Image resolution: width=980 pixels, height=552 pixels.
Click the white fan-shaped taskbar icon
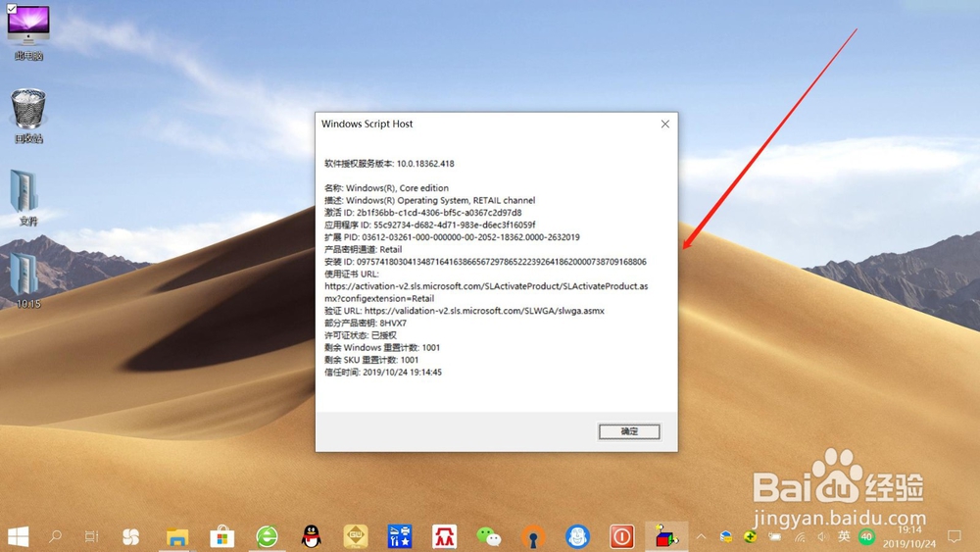pyautogui.click(x=130, y=536)
